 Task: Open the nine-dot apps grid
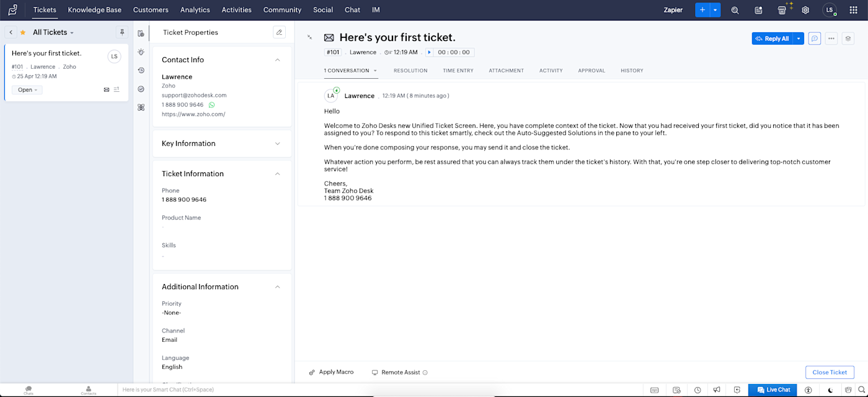854,10
